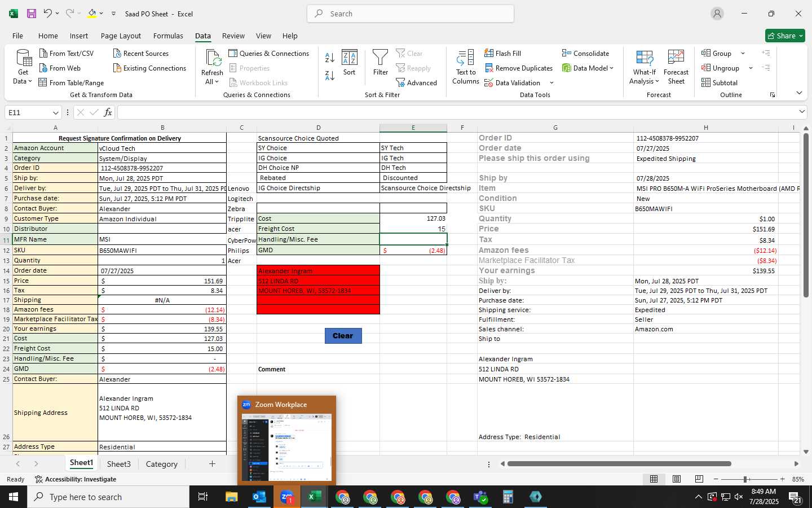Open the File menu
The image size is (812, 508).
pyautogui.click(x=17, y=36)
